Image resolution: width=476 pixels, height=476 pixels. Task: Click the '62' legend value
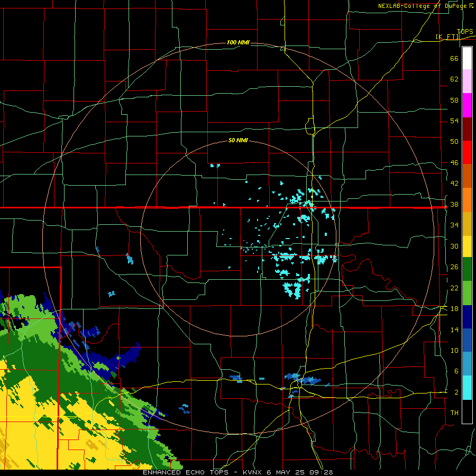[x=454, y=79]
